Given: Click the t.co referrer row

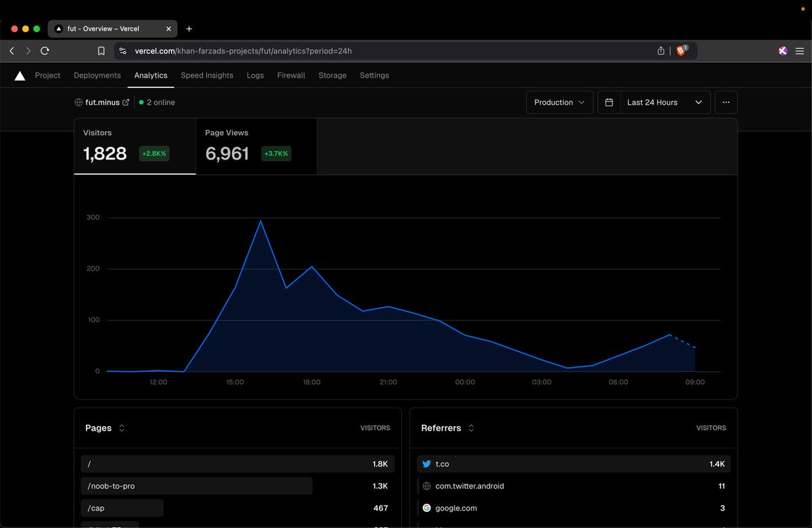Looking at the screenshot, I should tap(574, 464).
